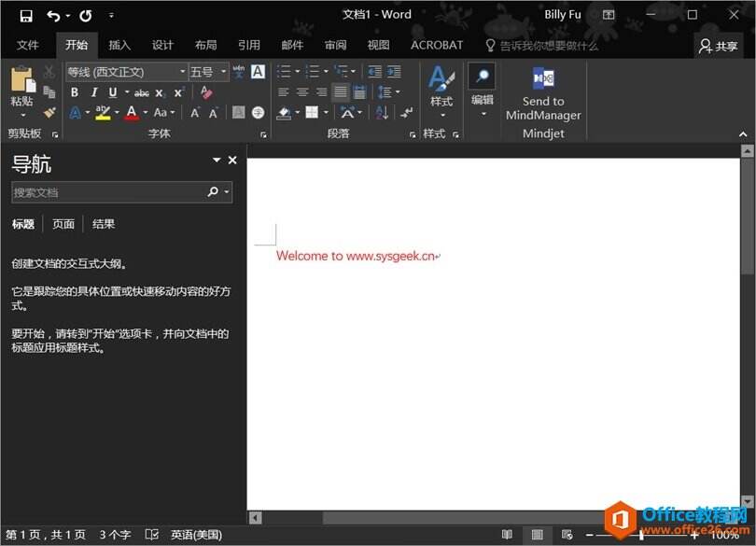Toggle Underline formatting
756x546 pixels.
point(113,92)
